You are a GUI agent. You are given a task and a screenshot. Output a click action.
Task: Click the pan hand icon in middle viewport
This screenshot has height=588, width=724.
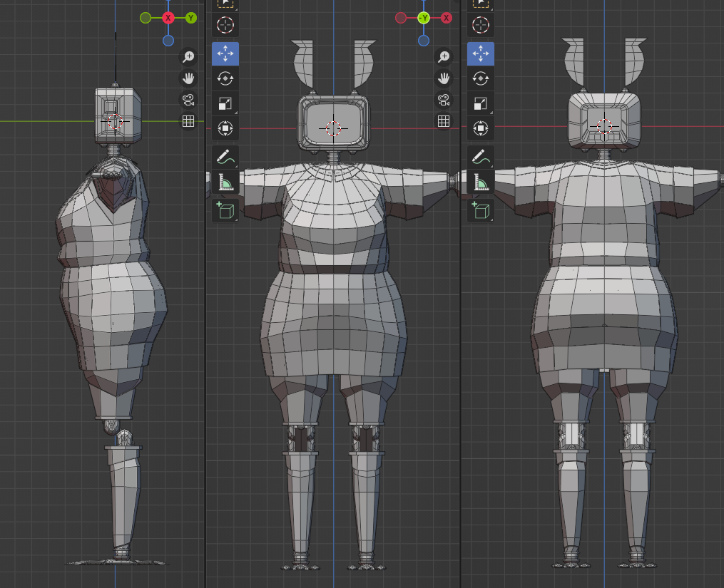click(x=444, y=78)
